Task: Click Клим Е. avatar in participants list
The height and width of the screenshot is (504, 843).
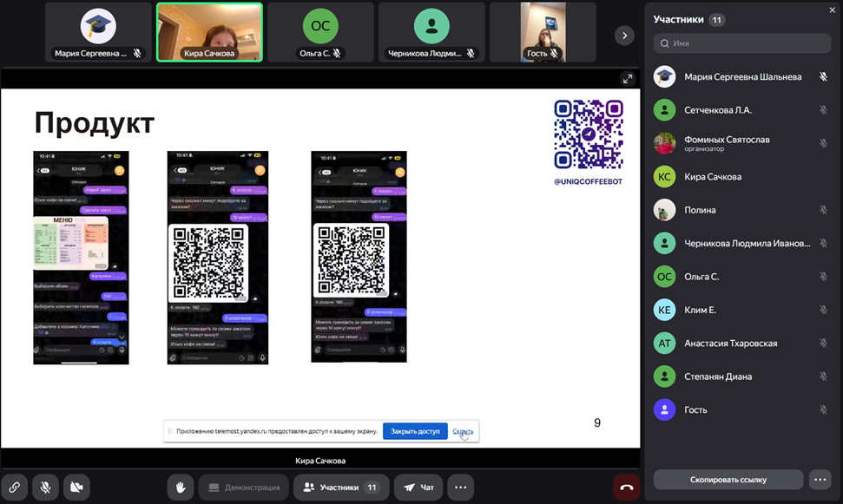Action: (x=664, y=310)
